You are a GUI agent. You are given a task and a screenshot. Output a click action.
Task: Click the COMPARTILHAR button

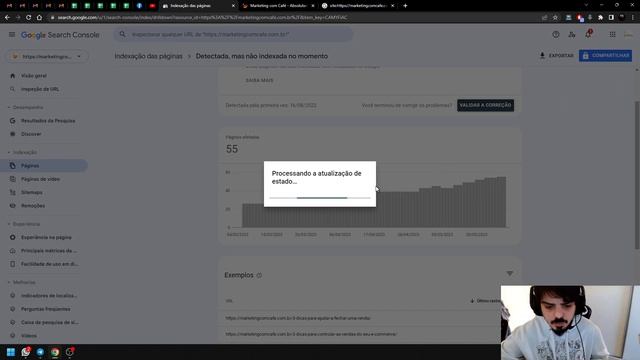point(605,56)
